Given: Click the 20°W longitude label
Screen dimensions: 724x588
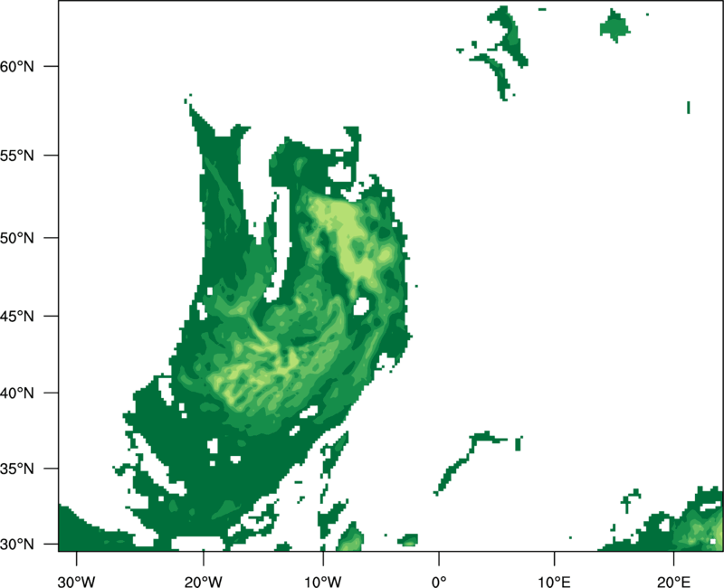Looking at the screenshot, I should 203,582.
